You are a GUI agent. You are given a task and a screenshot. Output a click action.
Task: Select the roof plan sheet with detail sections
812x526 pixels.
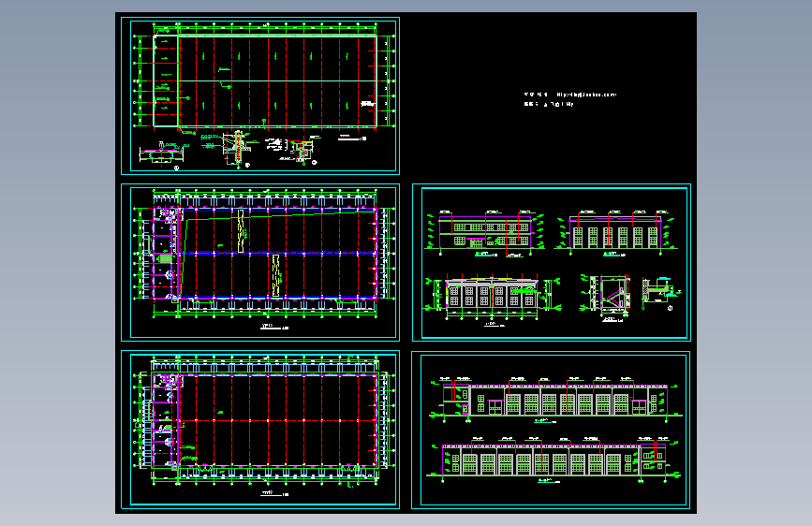pyautogui.click(x=260, y=95)
